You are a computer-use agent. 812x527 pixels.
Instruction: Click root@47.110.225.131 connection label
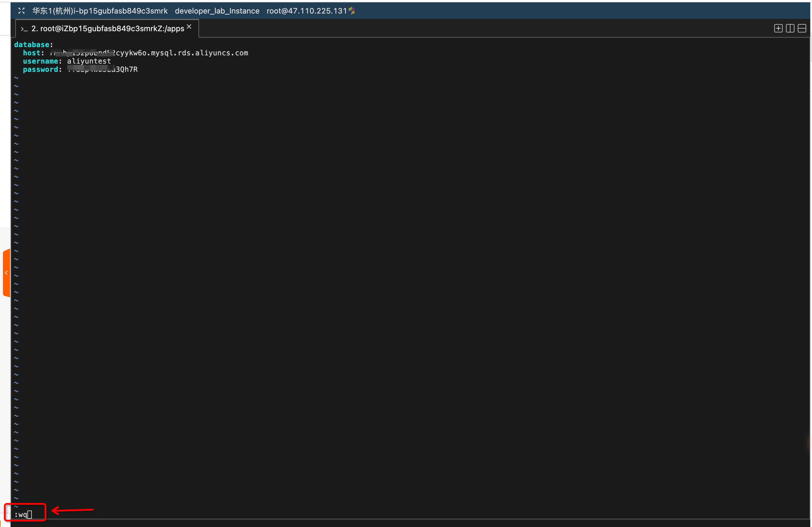(x=306, y=11)
